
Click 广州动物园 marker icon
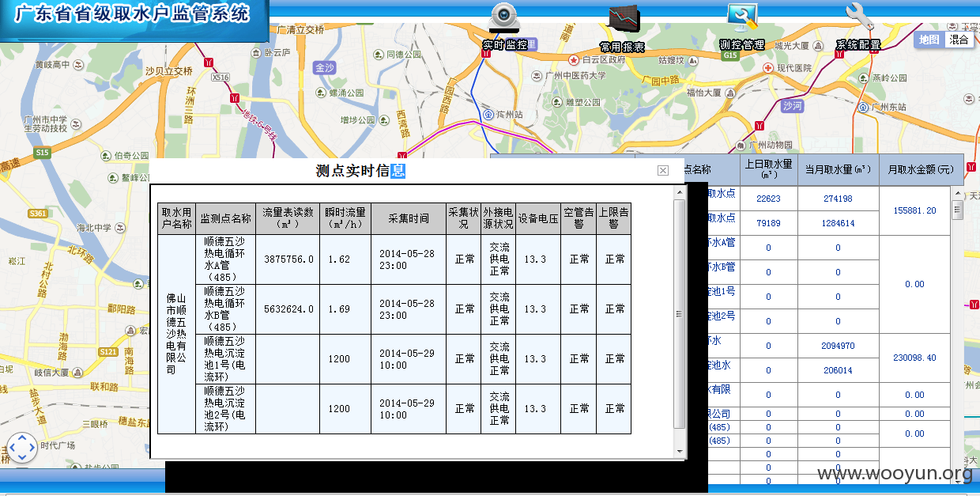click(739, 145)
